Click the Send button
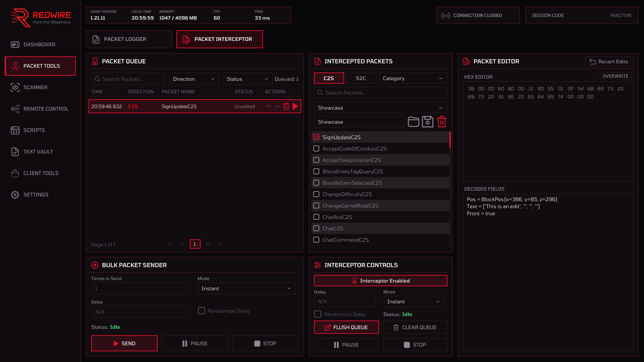644x362 pixels. tap(124, 344)
